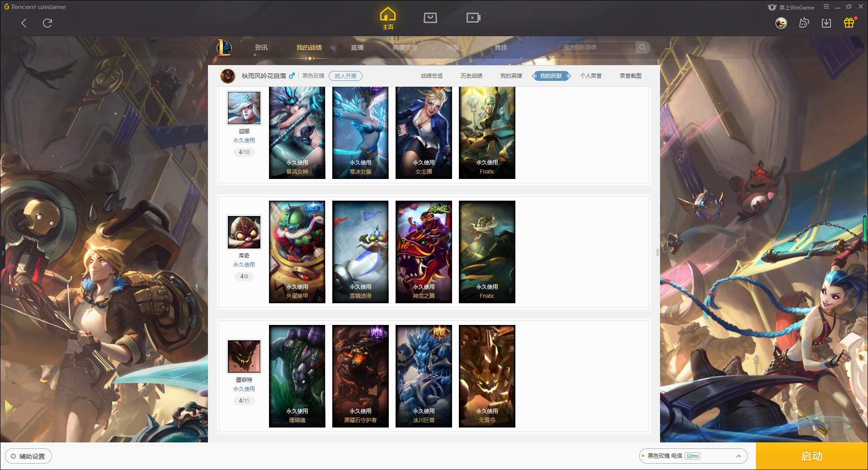868x470 pixels.
Task: Open the download manager icon
Action: pos(826,23)
